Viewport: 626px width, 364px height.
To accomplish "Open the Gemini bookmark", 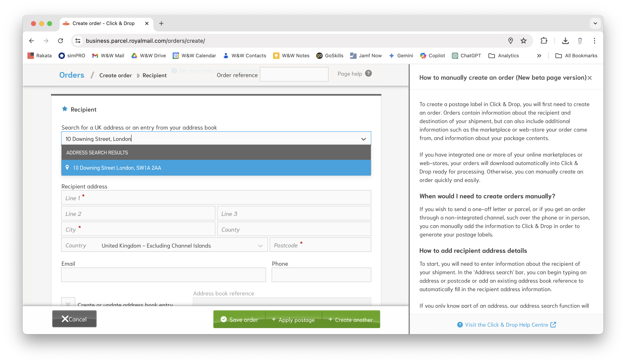I will (401, 56).
